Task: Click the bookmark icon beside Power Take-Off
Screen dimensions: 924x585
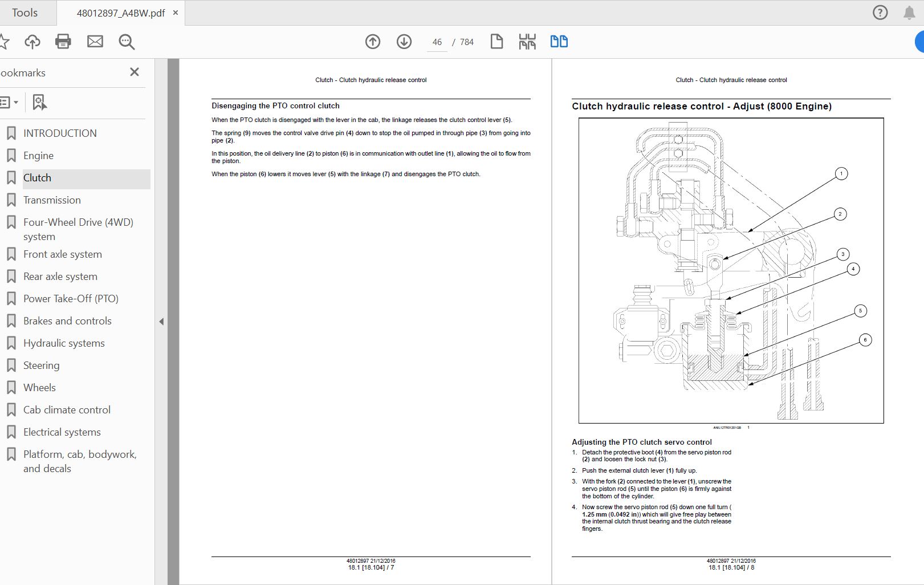Action: 11,299
